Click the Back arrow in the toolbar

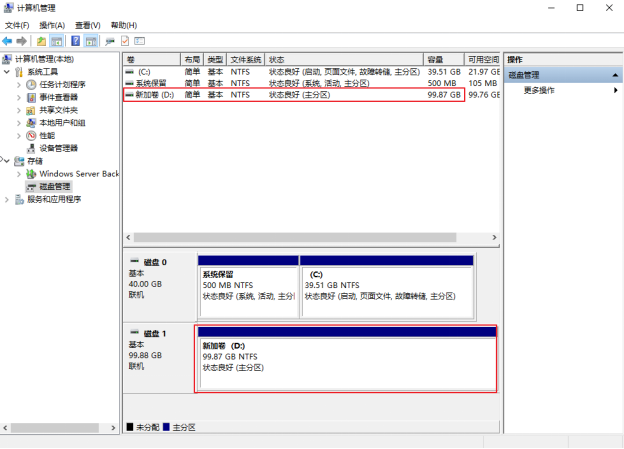8,41
